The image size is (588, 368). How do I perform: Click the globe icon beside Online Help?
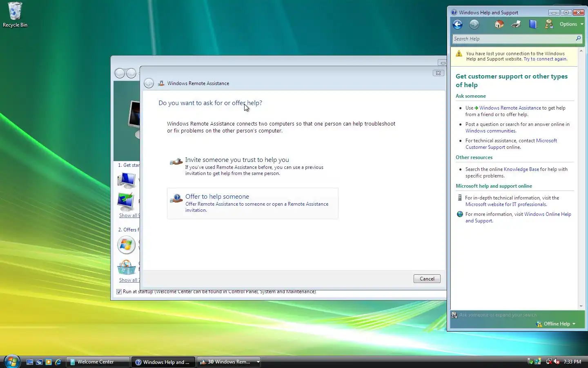tap(460, 214)
